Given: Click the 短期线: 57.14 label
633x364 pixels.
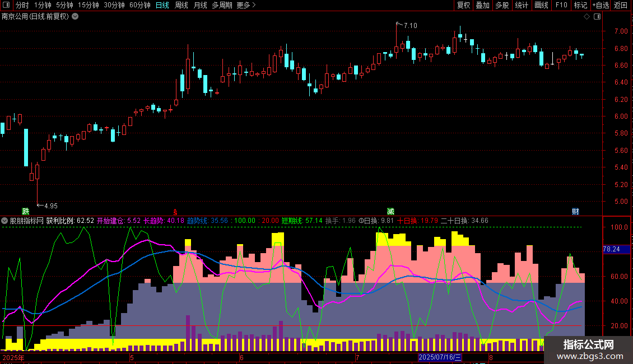Looking at the screenshot, I should (x=302, y=221).
